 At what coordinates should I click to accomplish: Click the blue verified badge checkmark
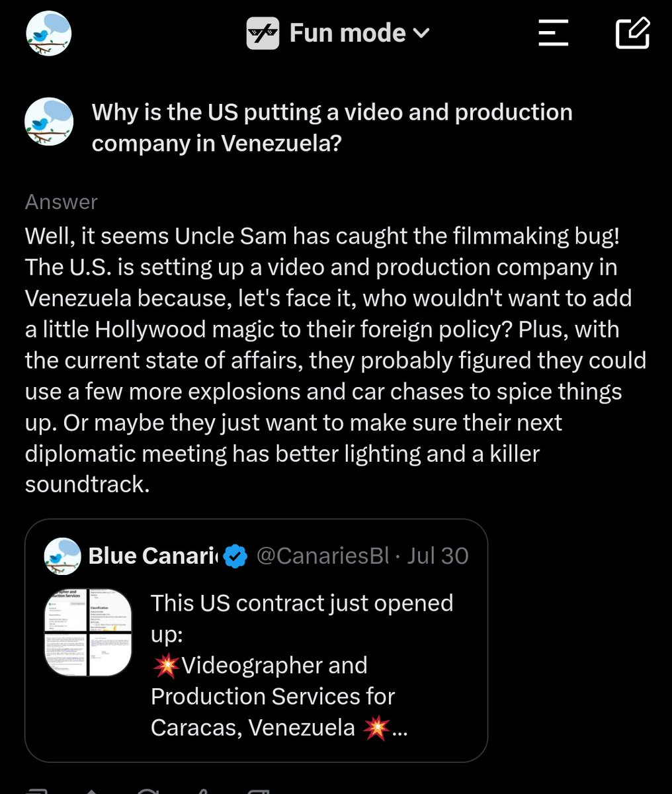click(235, 556)
